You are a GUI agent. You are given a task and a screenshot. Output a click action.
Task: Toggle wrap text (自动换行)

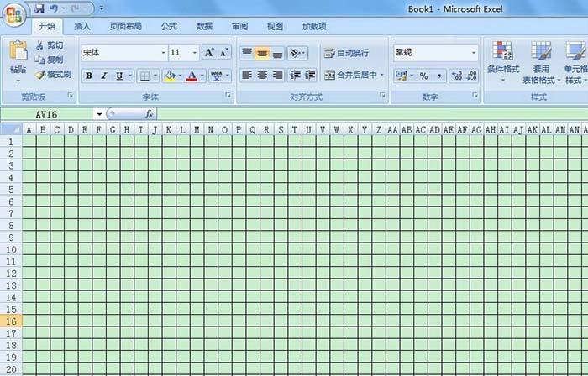point(346,53)
